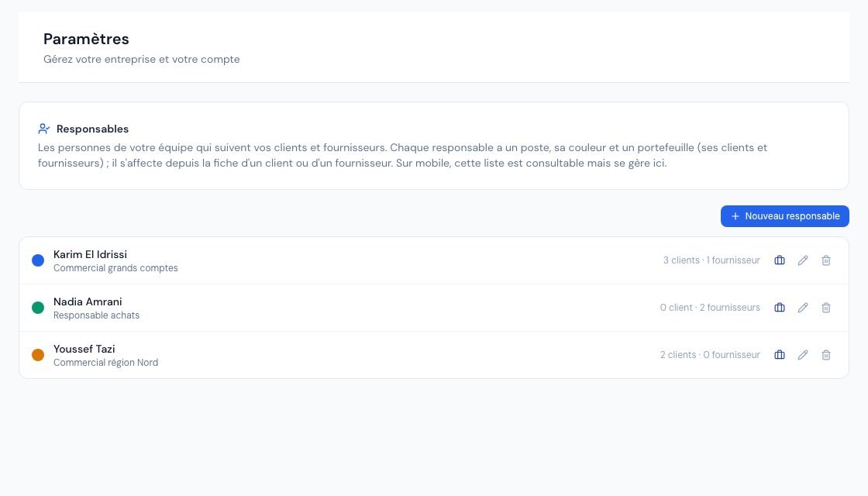Open Nadia Amrani's portfolio briefcase icon
This screenshot has width=868, height=496.
tap(780, 308)
